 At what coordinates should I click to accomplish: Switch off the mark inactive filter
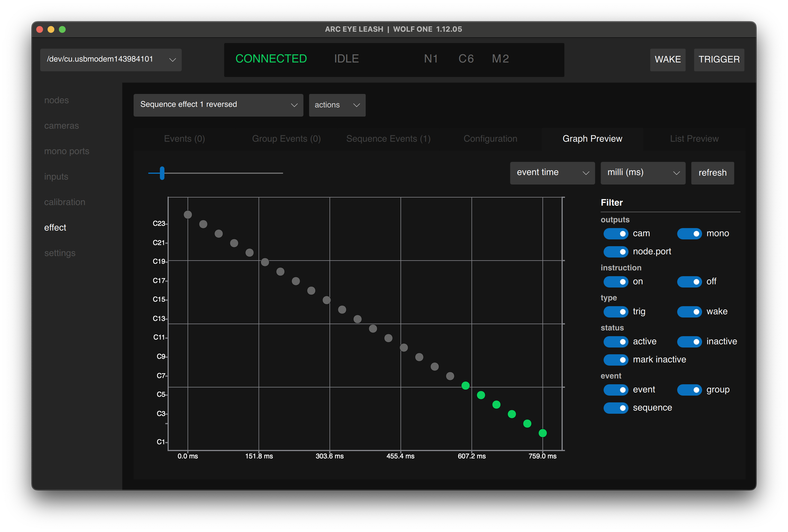coord(616,359)
